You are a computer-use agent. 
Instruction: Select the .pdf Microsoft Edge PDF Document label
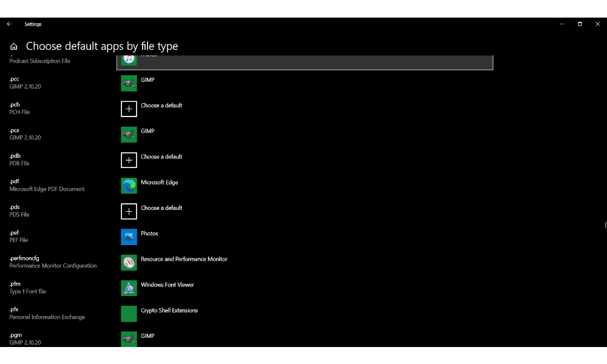point(47,185)
